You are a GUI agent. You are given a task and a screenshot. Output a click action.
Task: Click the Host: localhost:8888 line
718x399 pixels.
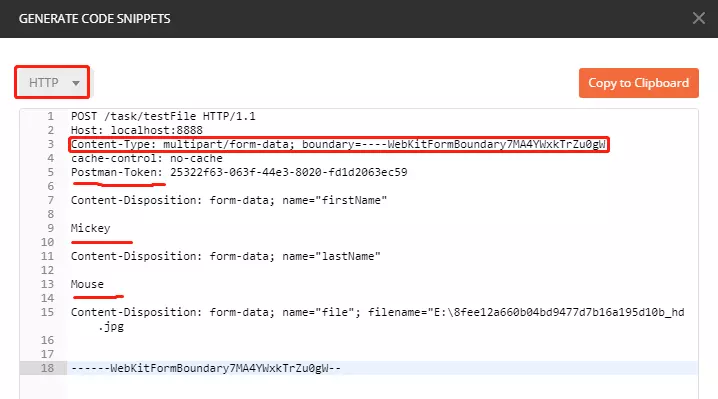point(136,130)
